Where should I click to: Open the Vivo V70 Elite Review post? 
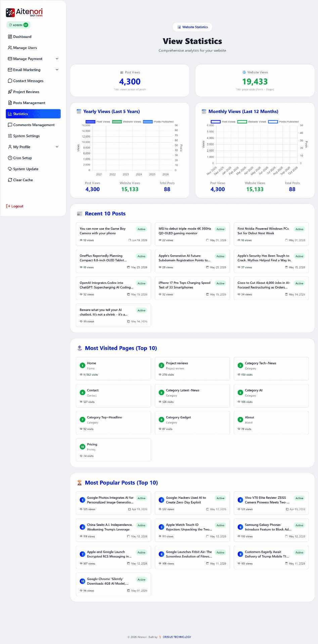(x=271, y=503)
